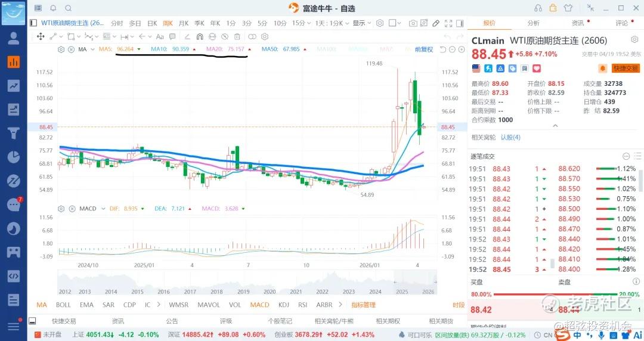The width and height of the screenshot is (644, 341).
Task: Toggle the red heart watchlist favorite icon
Action: (x=537, y=68)
